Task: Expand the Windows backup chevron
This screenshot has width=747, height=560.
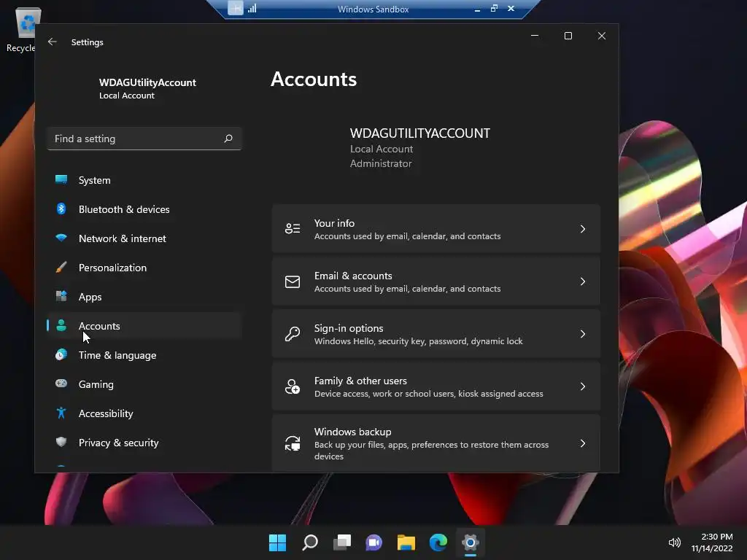Action: (x=583, y=443)
